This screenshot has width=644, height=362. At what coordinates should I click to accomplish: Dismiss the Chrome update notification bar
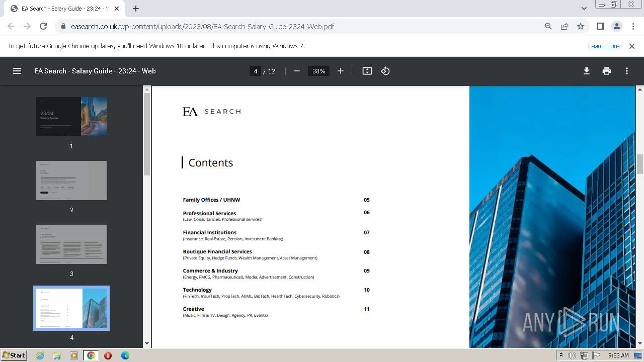[x=632, y=46]
